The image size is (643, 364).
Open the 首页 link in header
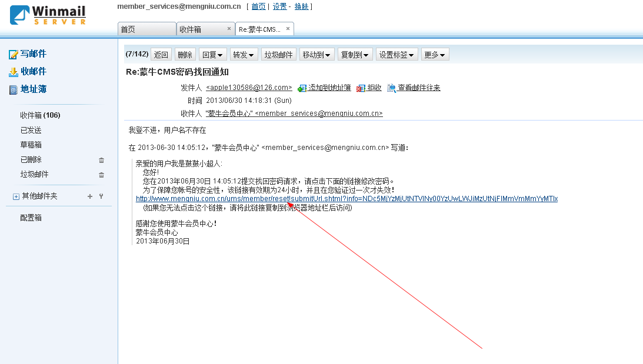coord(258,6)
